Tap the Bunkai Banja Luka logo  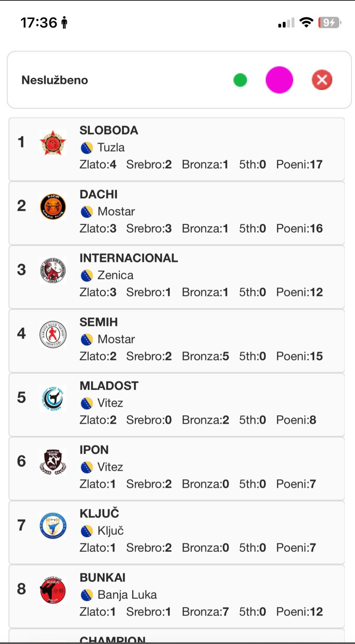53,590
